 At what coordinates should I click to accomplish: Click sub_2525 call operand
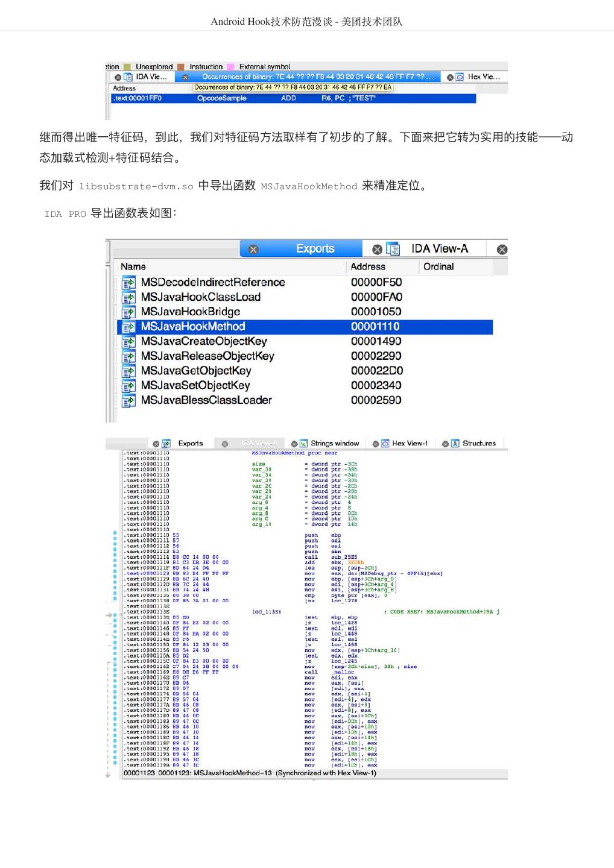tap(344, 557)
